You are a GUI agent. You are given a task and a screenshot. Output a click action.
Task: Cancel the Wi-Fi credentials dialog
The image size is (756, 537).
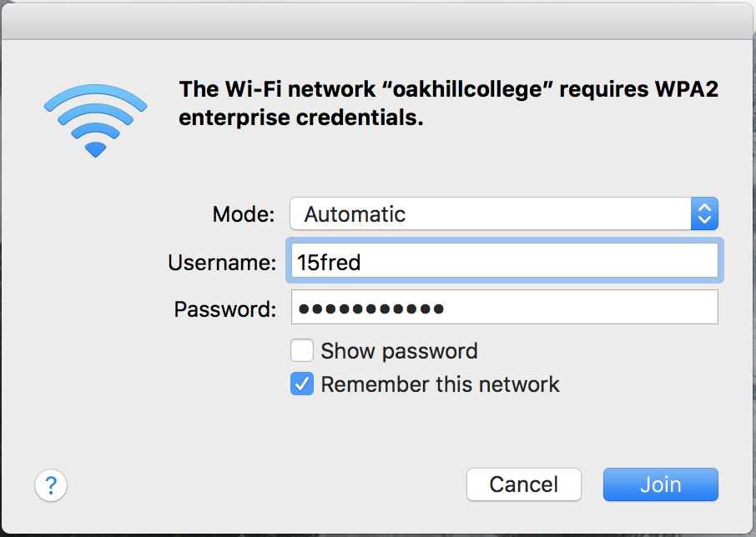click(x=523, y=484)
